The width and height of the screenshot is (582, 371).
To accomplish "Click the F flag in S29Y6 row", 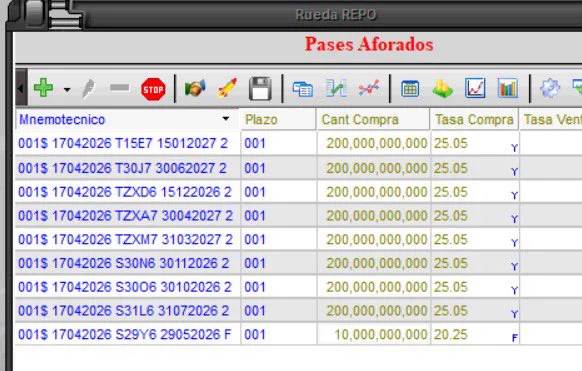I will [514, 338].
